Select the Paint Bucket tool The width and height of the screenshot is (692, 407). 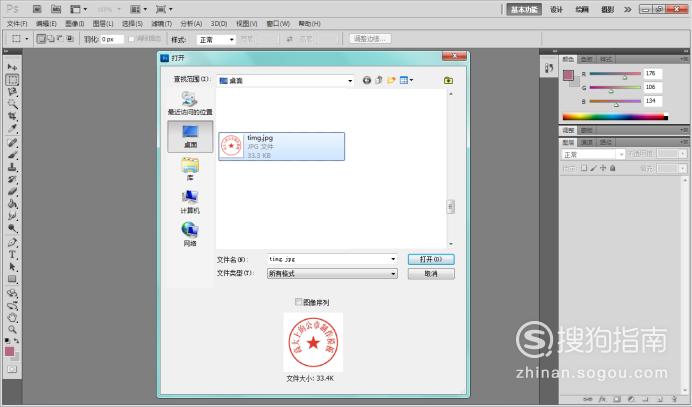12,204
